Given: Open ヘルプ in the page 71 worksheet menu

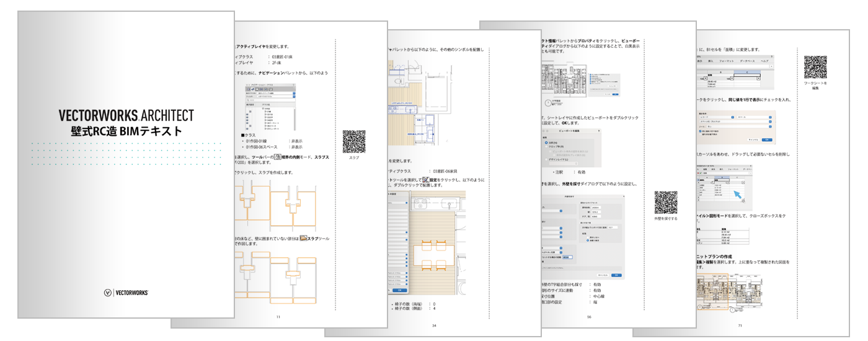Looking at the screenshot, I should coord(764,61).
